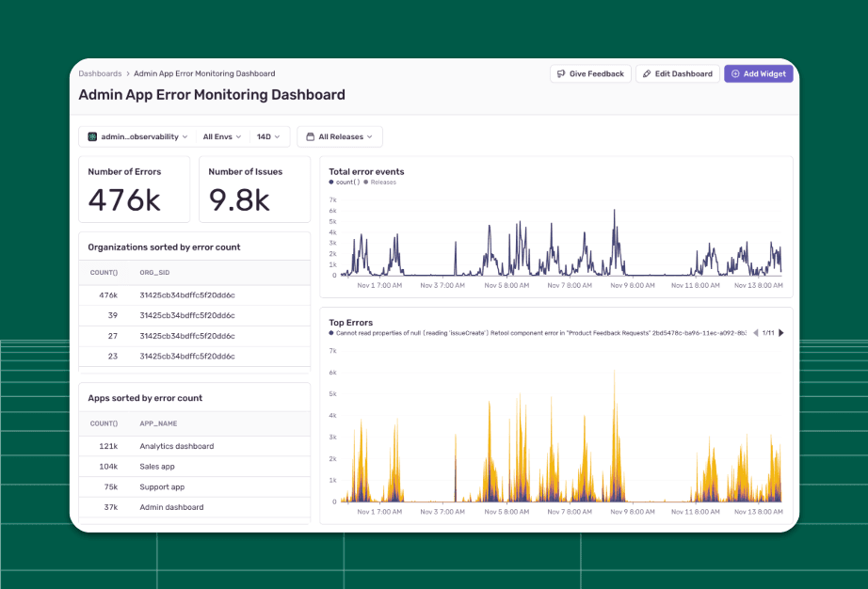Toggle the count() series in Total error events
Image resolution: width=868 pixels, height=589 pixels.
click(x=348, y=183)
